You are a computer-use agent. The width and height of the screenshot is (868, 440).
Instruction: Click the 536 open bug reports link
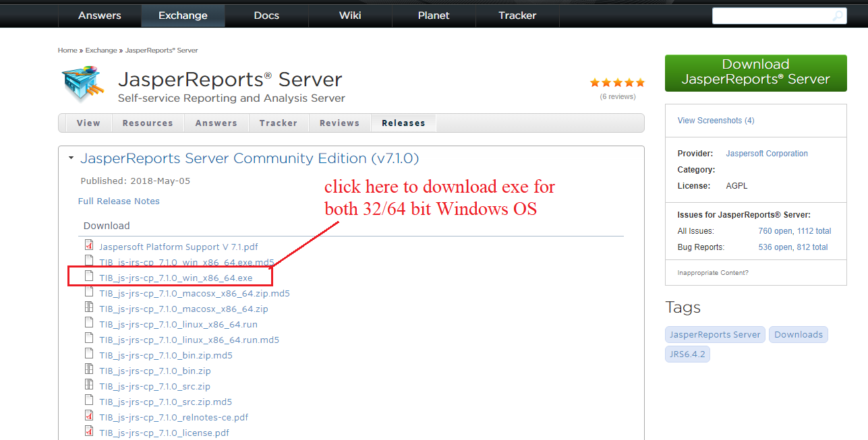pyautogui.click(x=775, y=247)
